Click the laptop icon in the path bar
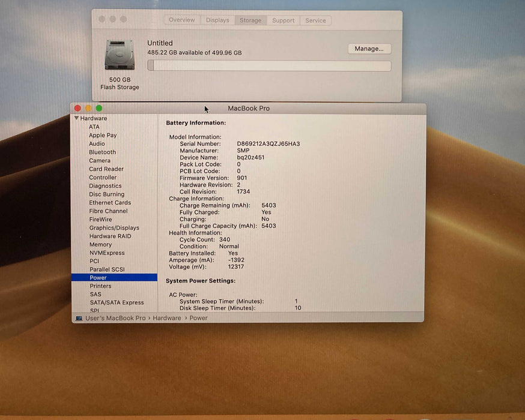Viewport: 525px width, 420px height. coord(79,319)
